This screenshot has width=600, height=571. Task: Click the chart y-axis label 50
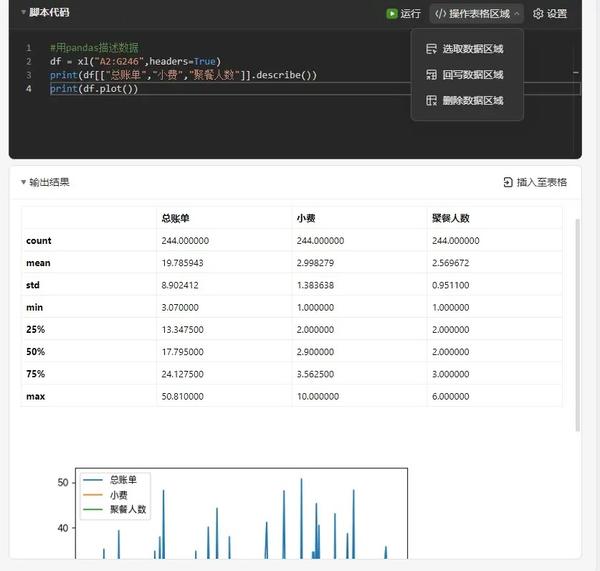(x=63, y=483)
